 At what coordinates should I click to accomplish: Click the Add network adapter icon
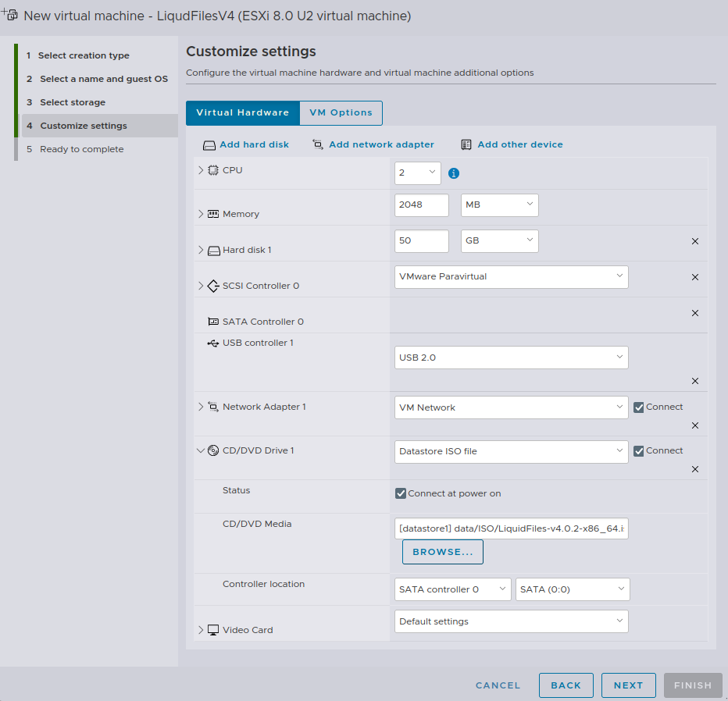pos(318,144)
